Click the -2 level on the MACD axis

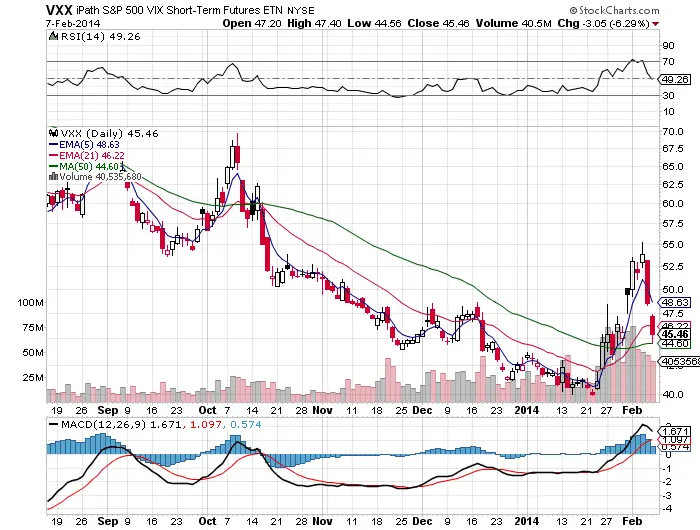pos(667,481)
